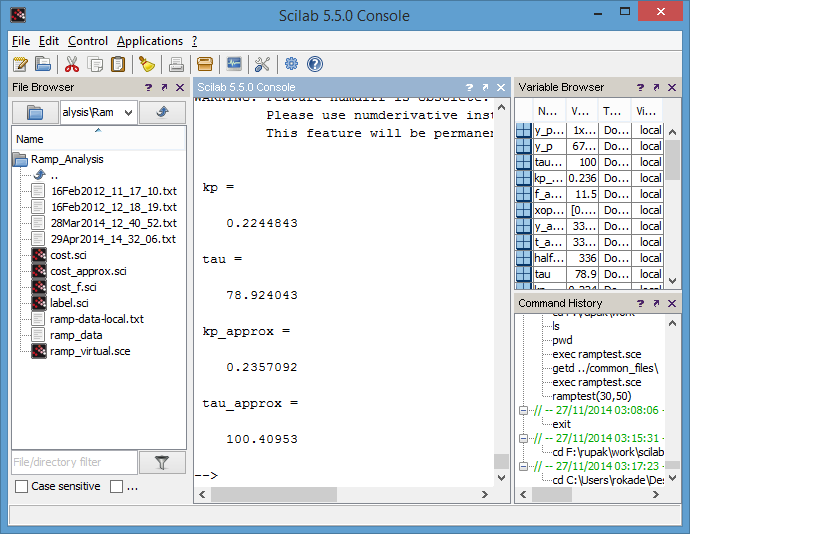Select file 16Feb2012_11_17_10.txt
Viewport: 819px width, 534px height.
[x=114, y=191]
